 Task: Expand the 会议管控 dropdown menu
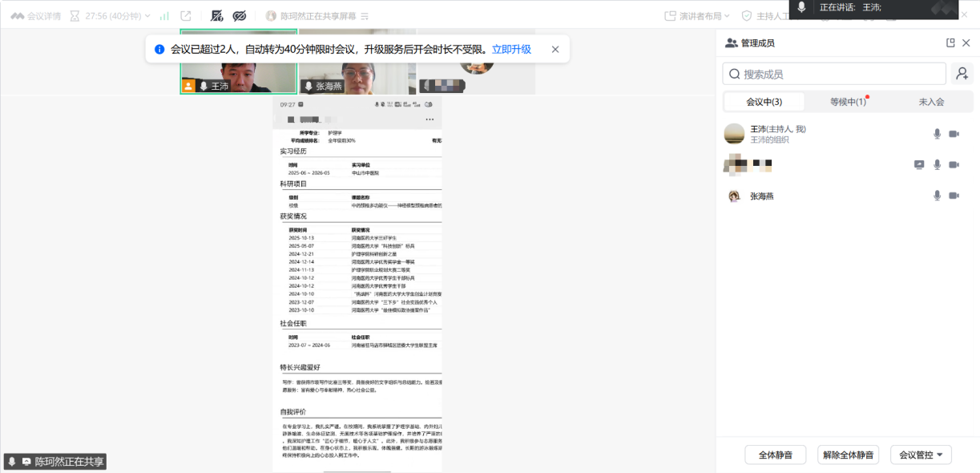[x=920, y=455]
